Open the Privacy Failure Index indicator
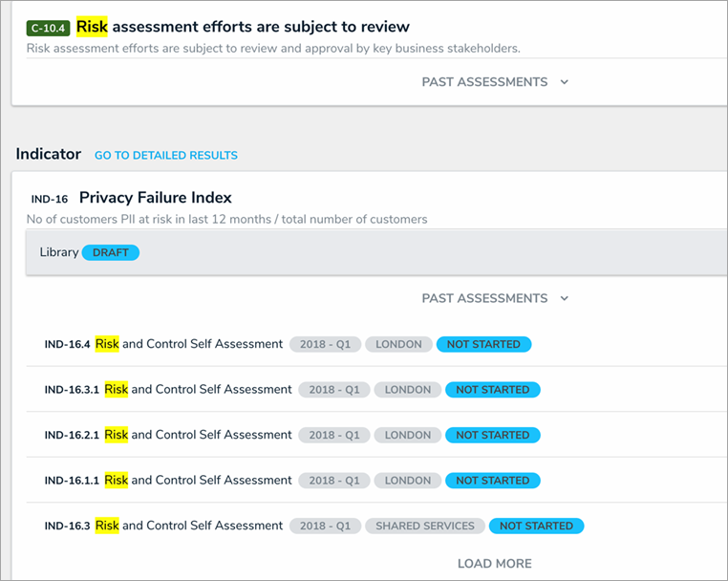728x581 pixels. pos(156,198)
